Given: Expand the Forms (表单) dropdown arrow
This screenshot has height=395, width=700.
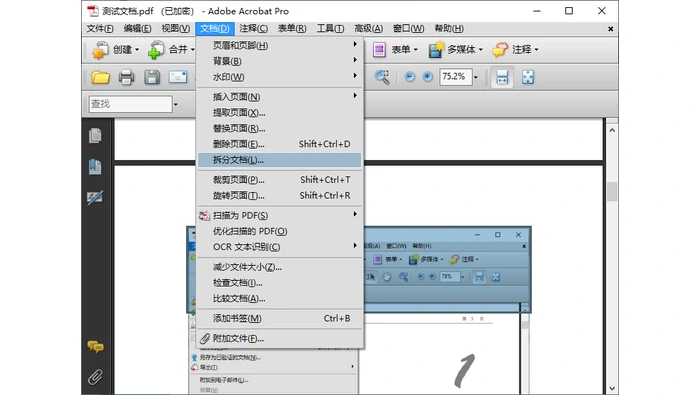Looking at the screenshot, I should coord(416,50).
